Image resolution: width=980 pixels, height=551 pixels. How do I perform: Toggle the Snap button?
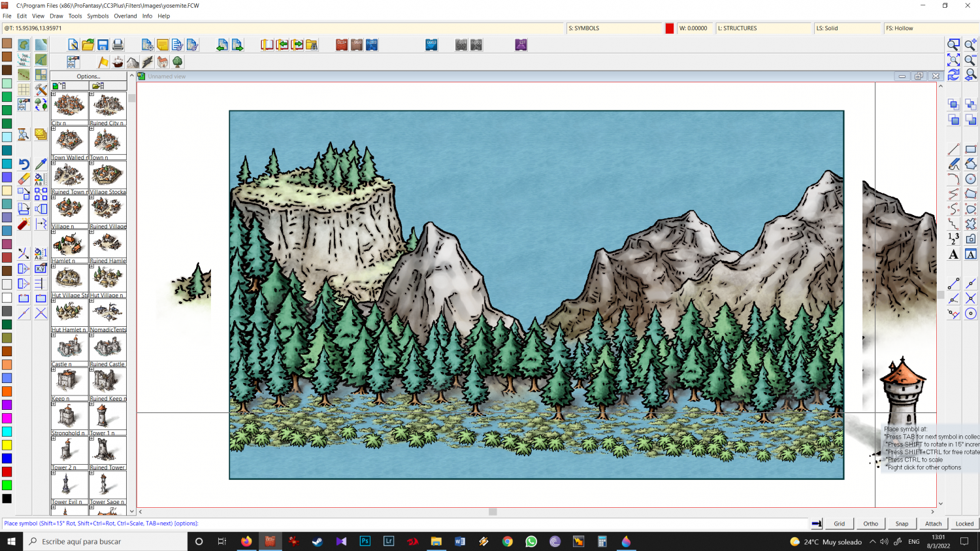[x=902, y=524]
